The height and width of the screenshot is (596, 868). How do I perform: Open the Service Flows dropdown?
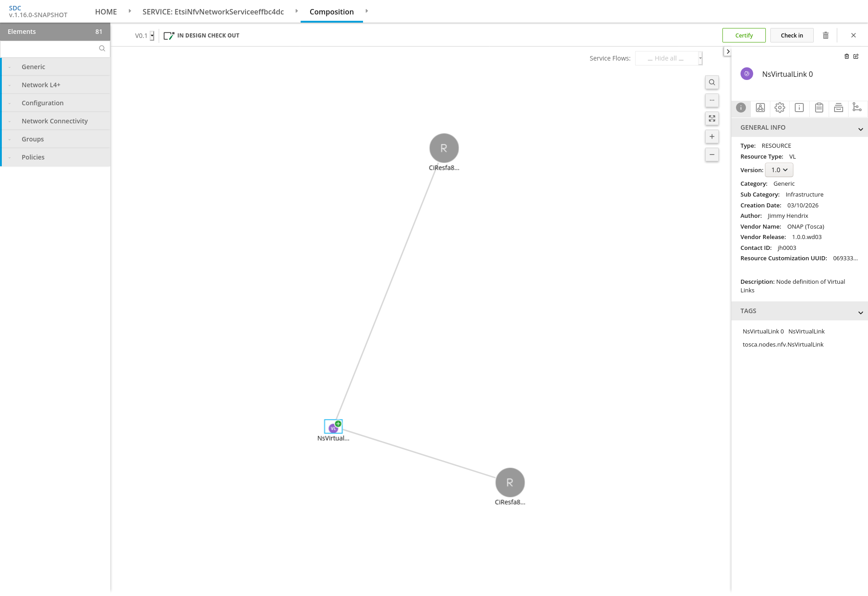click(x=669, y=58)
